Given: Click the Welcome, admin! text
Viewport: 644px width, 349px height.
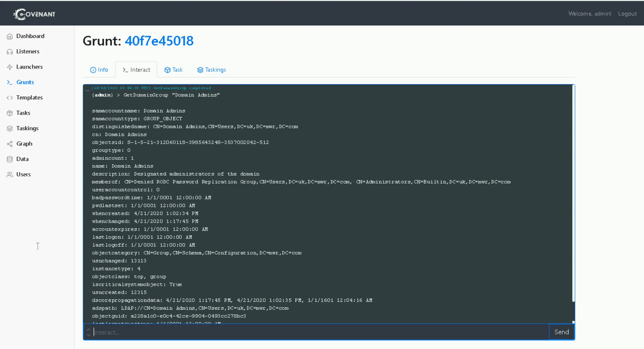Looking at the screenshot, I should point(590,14).
